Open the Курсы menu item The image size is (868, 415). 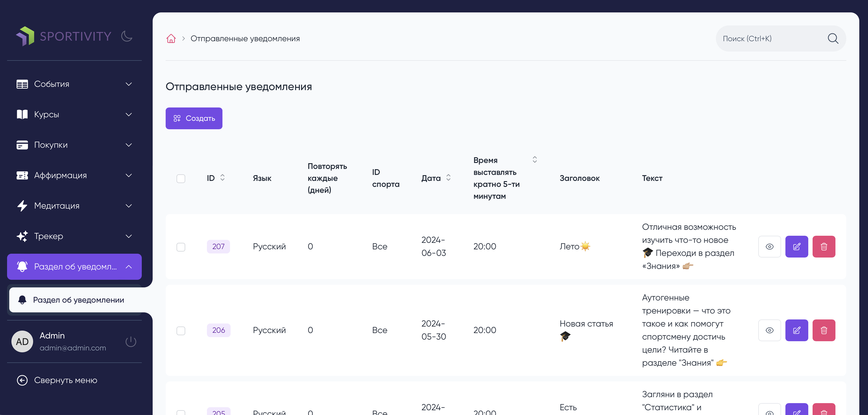tap(74, 114)
